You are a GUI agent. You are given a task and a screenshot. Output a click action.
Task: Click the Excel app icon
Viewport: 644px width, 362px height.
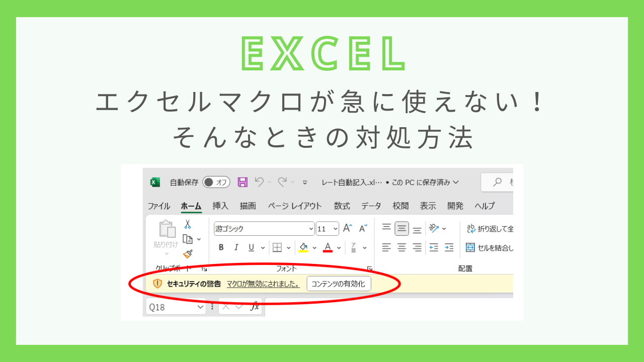155,182
